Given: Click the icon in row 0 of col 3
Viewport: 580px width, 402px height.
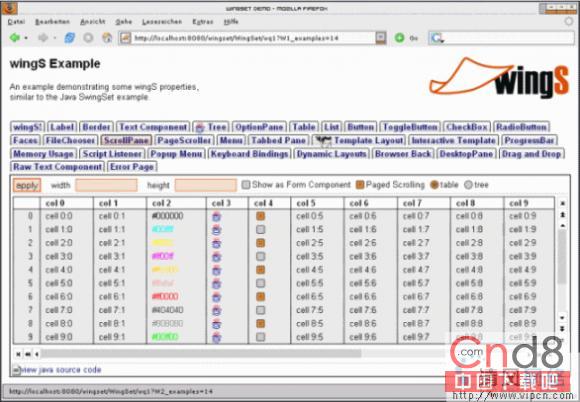Looking at the screenshot, I should coord(216,216).
